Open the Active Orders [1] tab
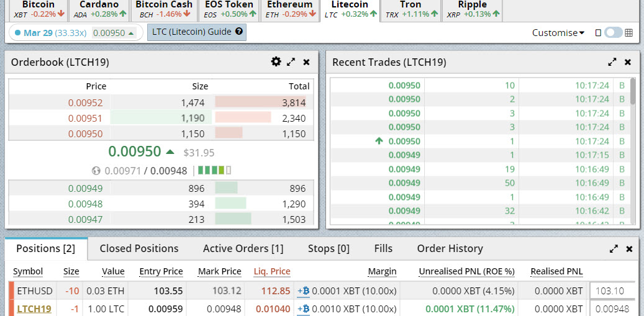The height and width of the screenshot is (316, 644). tap(243, 249)
